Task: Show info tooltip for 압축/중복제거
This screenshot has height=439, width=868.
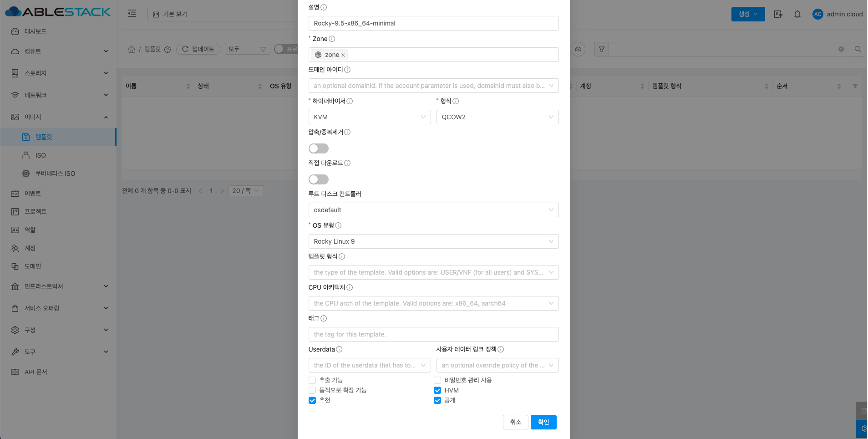Action: pos(347,132)
